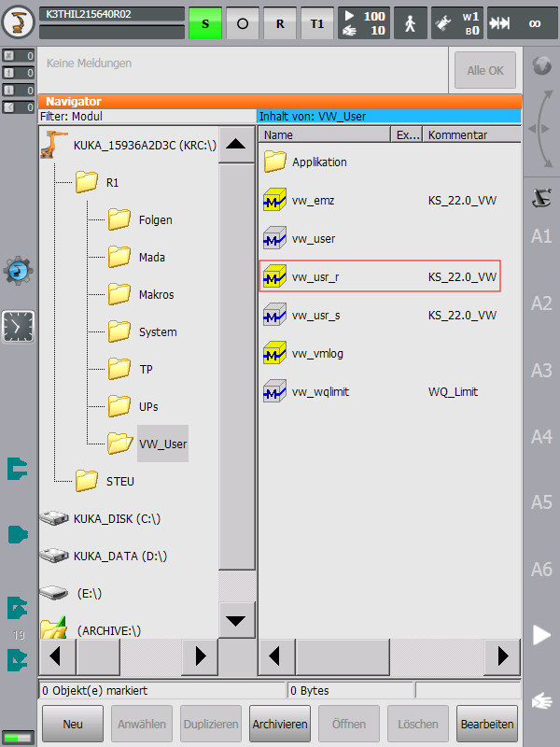Viewport: 560px width, 747px height.
Task: Open the Applikation folder in file list
Action: pyautogui.click(x=305, y=162)
